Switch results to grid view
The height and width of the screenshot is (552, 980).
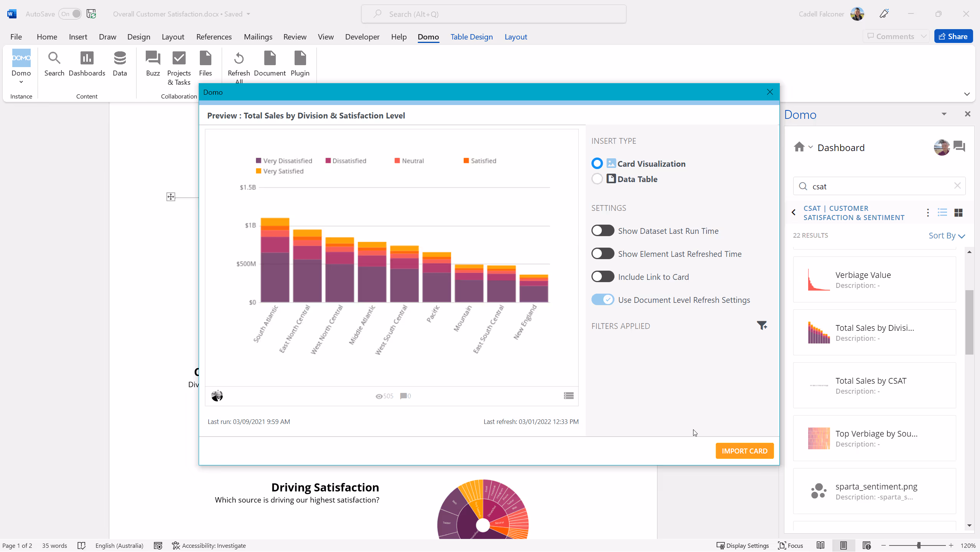[x=958, y=212]
